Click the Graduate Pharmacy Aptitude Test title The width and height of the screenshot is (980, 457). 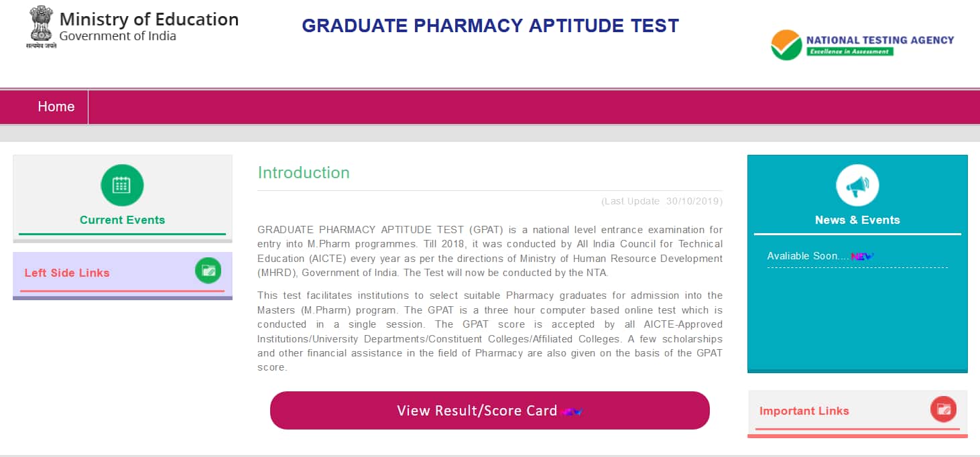[490, 26]
